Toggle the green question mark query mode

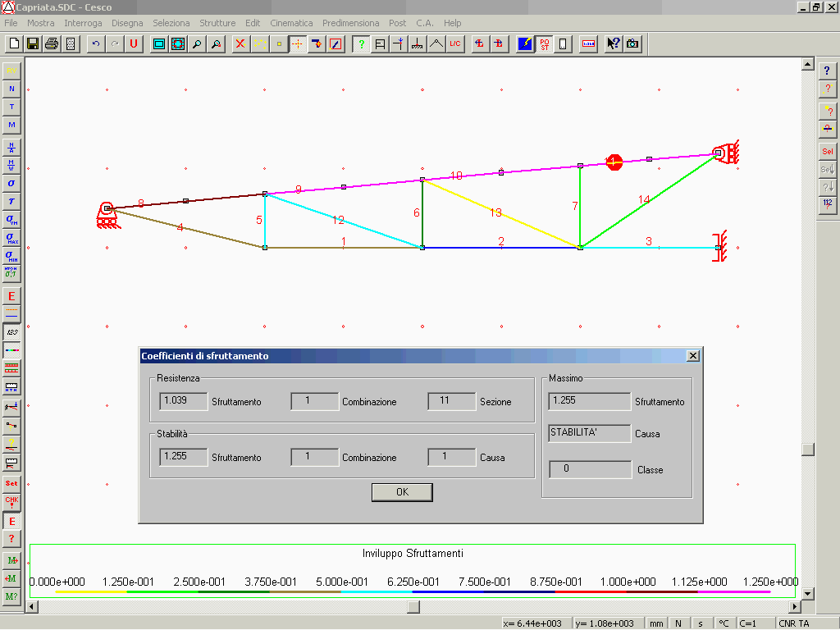(x=360, y=43)
